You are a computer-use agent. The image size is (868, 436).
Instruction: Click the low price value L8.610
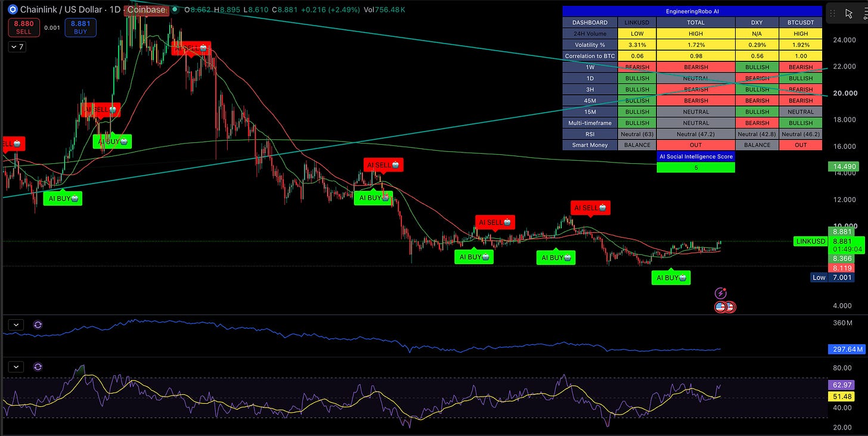[256, 10]
